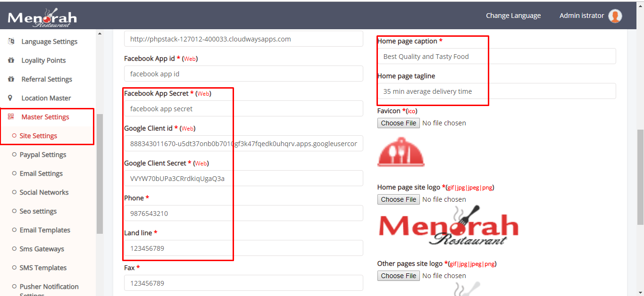This screenshot has width=644, height=296.
Task: Collapse the Master Settings menu
Action: [45, 117]
